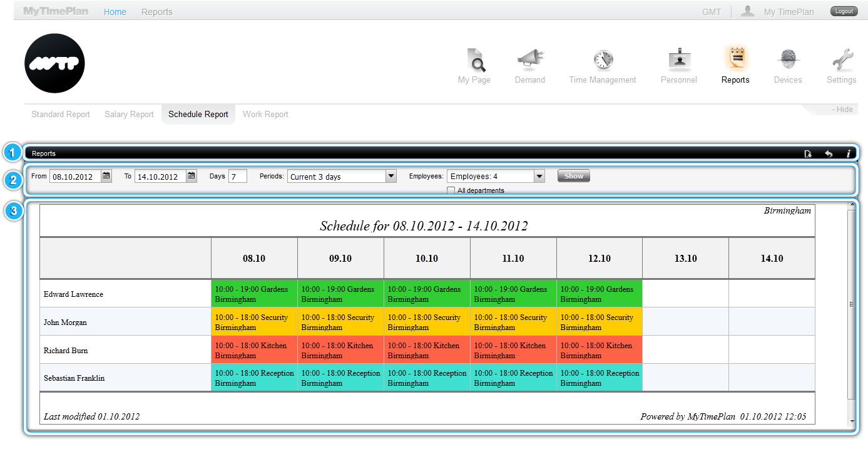The width and height of the screenshot is (868, 449).
Task: Click John Morgan Security shift on 09.10
Action: pos(340,322)
